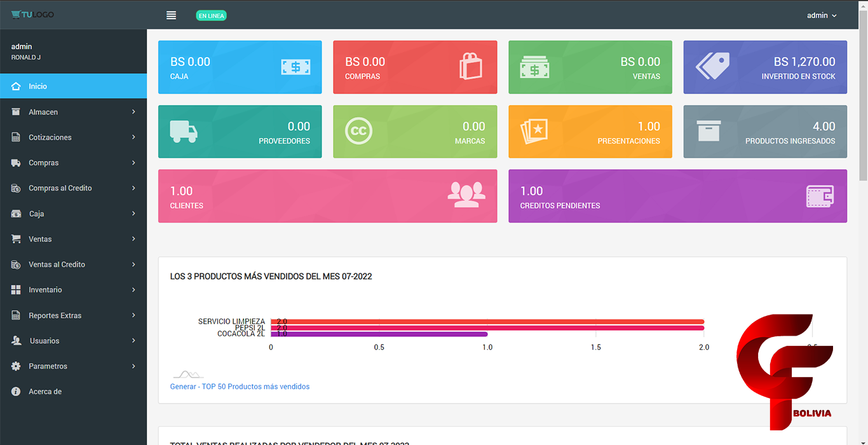The image size is (868, 445).
Task: Open Acerca de from the sidebar
Action: pos(44,392)
